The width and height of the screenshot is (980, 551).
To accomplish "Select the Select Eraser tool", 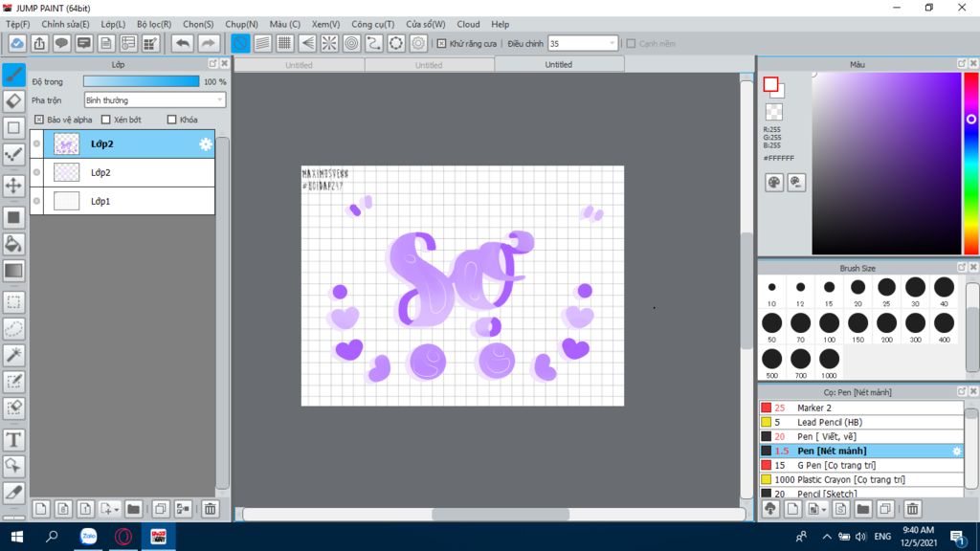I will coord(13,408).
